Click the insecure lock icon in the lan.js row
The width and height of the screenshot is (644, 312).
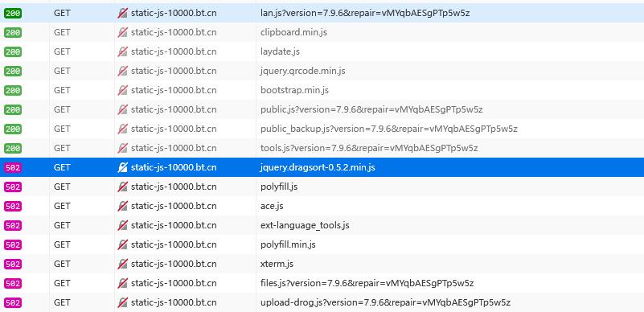coord(122,13)
